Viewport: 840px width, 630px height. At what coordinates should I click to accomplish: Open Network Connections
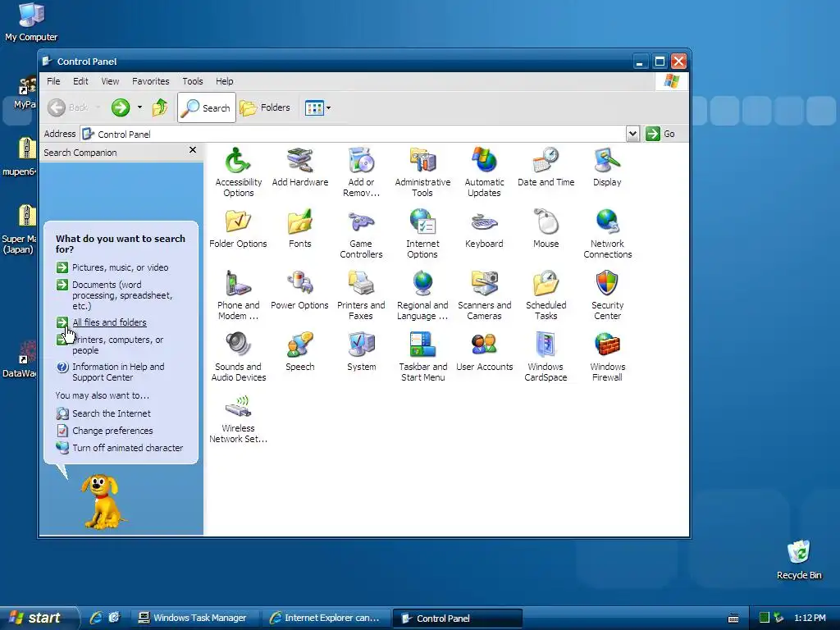(x=608, y=234)
